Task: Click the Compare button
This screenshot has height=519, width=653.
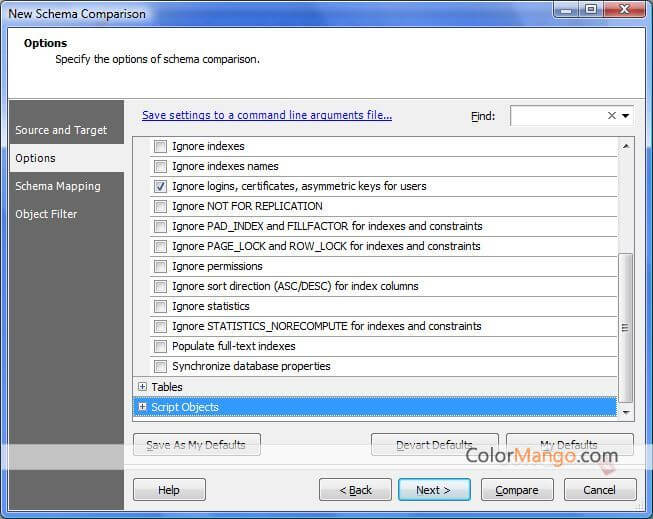Action: [x=517, y=490]
